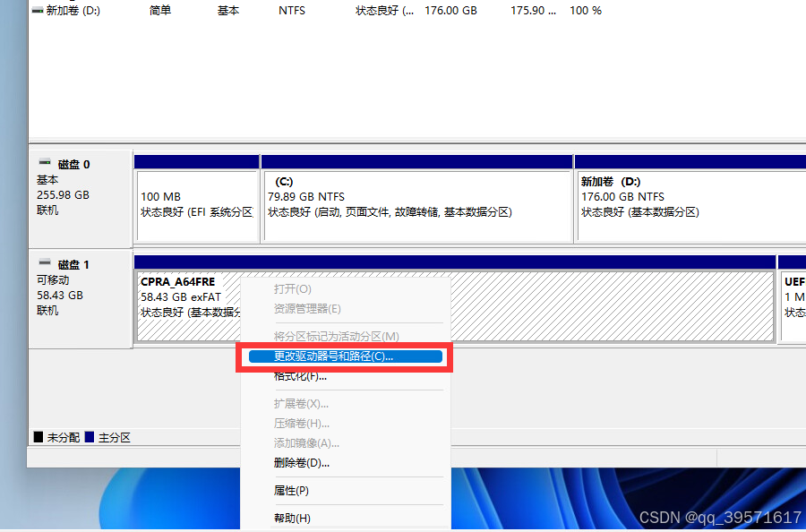Image resolution: width=806 pixels, height=532 pixels.
Task: Click greyed 扩展卷(X)... entry
Action: tap(301, 404)
